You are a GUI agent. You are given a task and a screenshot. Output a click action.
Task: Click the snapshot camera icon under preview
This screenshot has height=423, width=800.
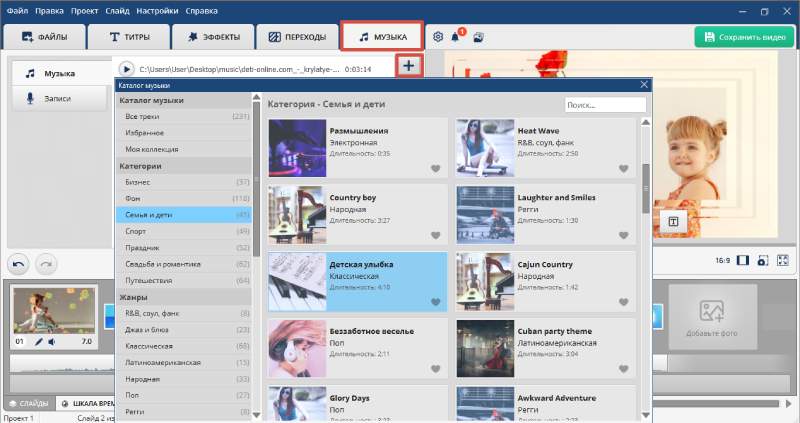763,260
